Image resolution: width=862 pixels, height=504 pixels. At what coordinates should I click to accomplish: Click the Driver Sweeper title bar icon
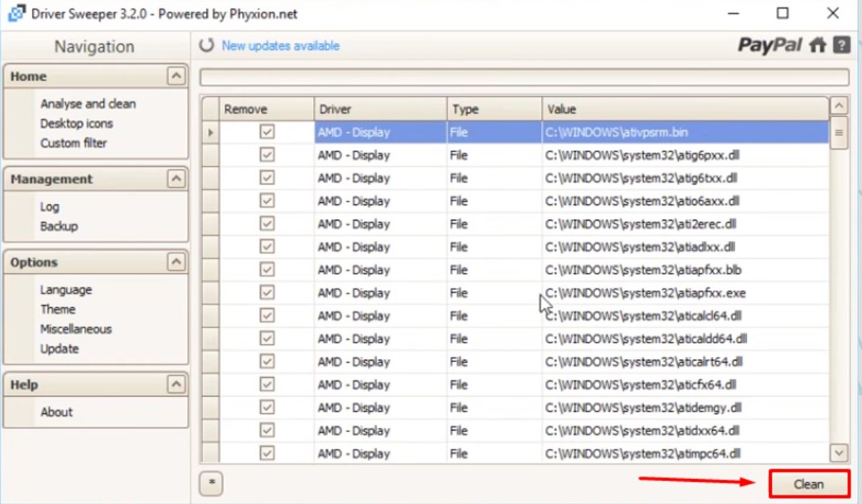click(17, 14)
